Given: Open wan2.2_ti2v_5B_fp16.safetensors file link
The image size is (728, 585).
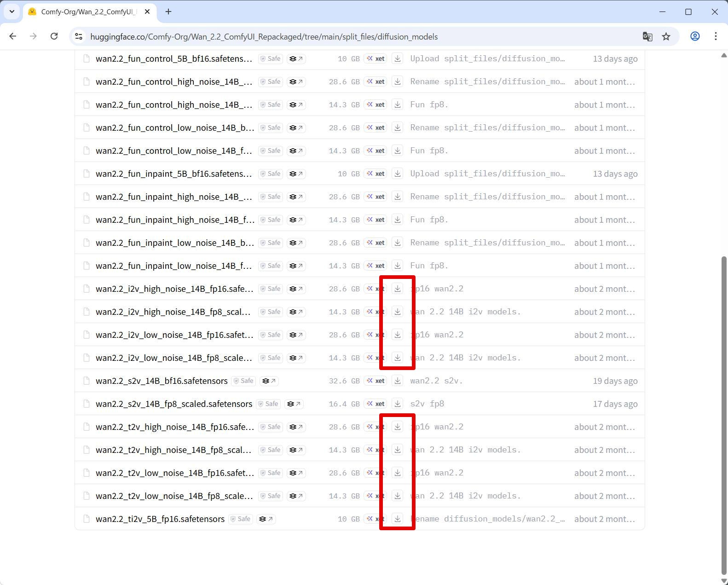Looking at the screenshot, I should coord(160,519).
